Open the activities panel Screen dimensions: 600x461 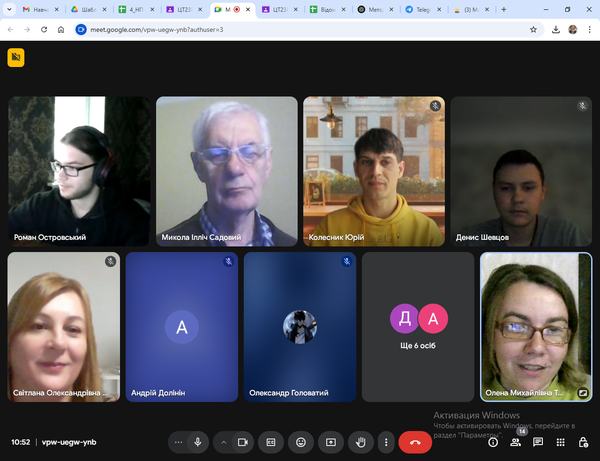point(561,442)
